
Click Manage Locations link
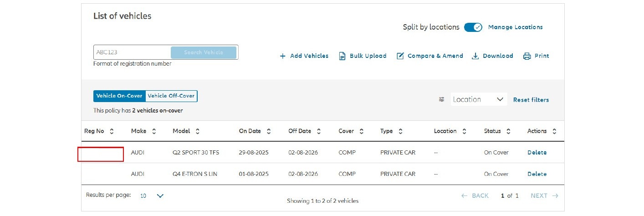pyautogui.click(x=515, y=27)
